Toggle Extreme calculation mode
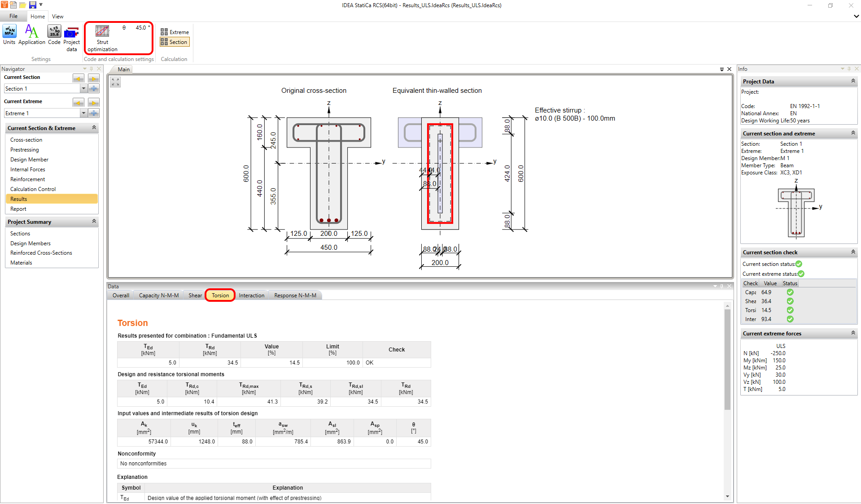This screenshot has height=504, width=861. point(175,32)
